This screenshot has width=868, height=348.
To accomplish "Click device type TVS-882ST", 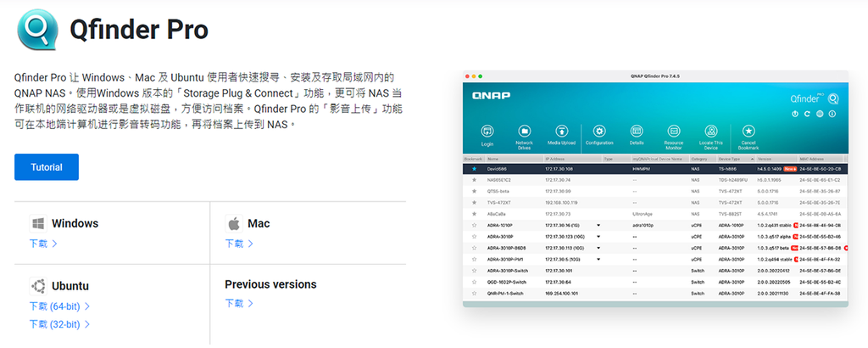I will pos(730,213).
